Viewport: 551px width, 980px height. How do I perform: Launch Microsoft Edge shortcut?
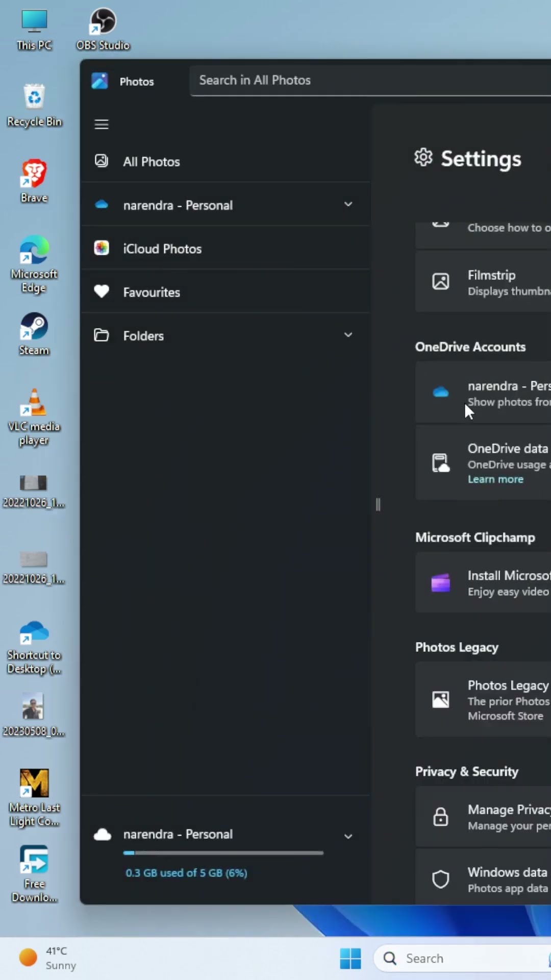coord(34,264)
